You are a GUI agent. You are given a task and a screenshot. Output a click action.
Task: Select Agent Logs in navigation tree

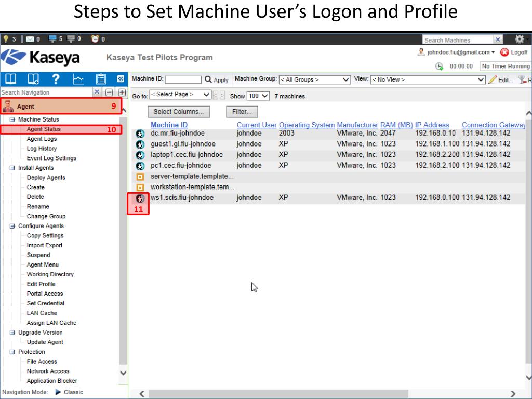click(42, 139)
